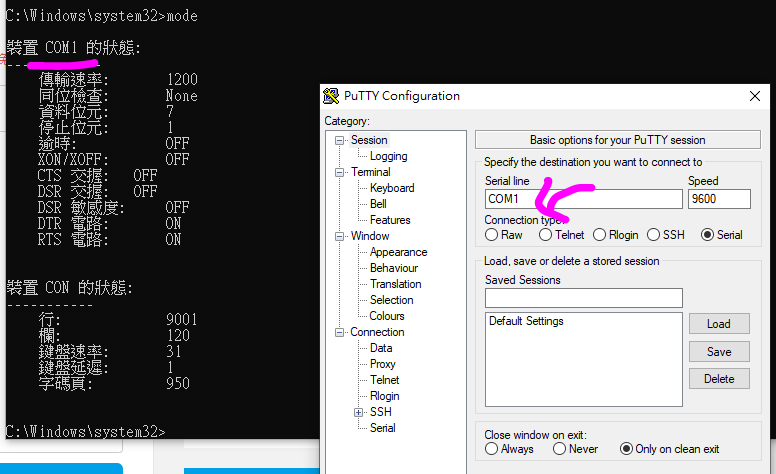776x474 pixels.
Task: Open the Keyboard category
Action: 392,188
